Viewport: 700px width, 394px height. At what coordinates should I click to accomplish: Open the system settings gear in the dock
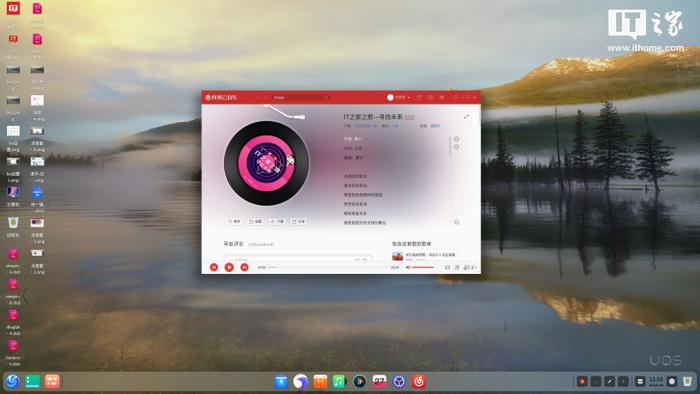399,382
